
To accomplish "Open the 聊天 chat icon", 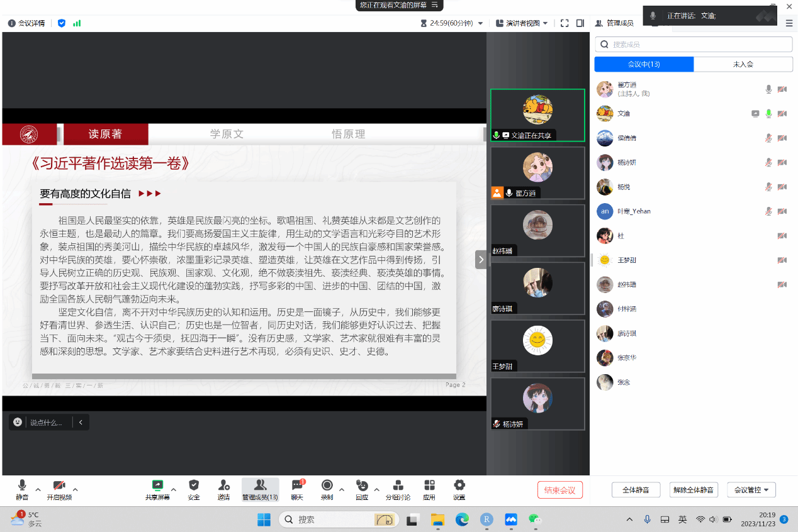I will (297, 485).
